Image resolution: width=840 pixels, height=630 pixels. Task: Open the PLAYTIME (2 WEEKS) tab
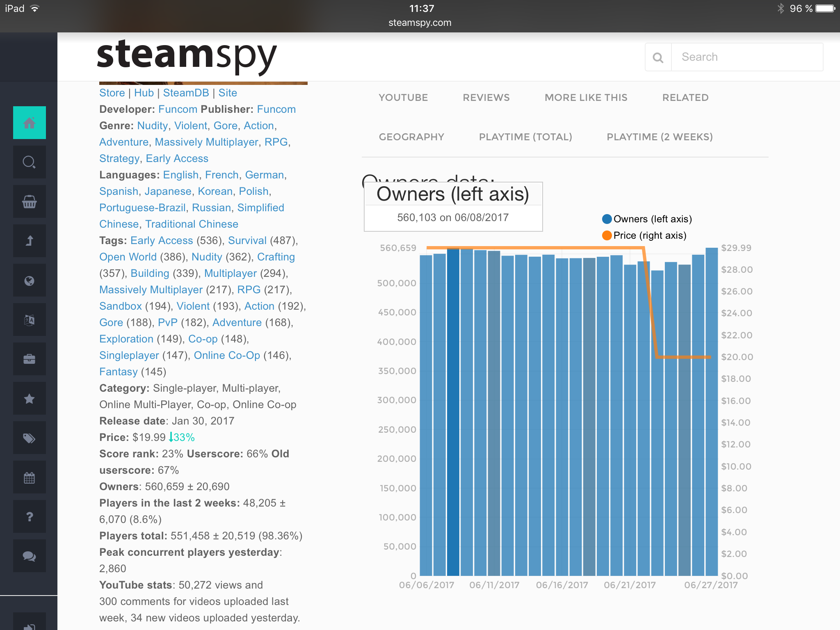tap(660, 137)
